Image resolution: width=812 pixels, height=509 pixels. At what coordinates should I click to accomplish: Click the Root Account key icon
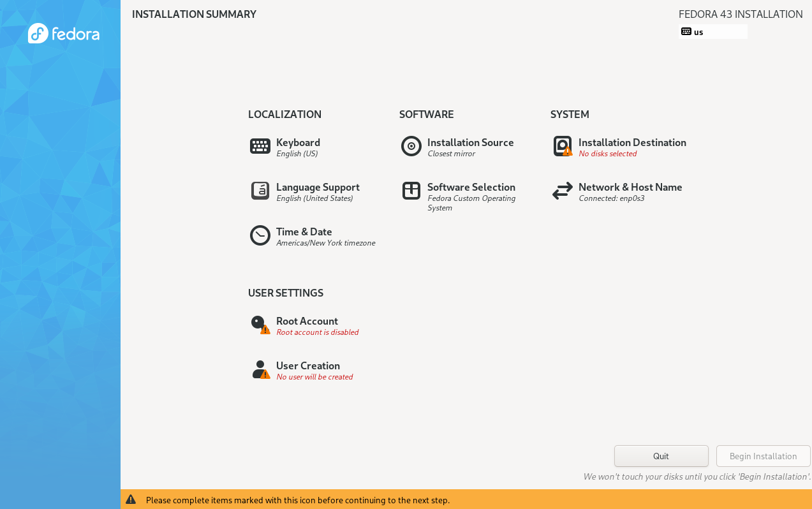pyautogui.click(x=260, y=325)
